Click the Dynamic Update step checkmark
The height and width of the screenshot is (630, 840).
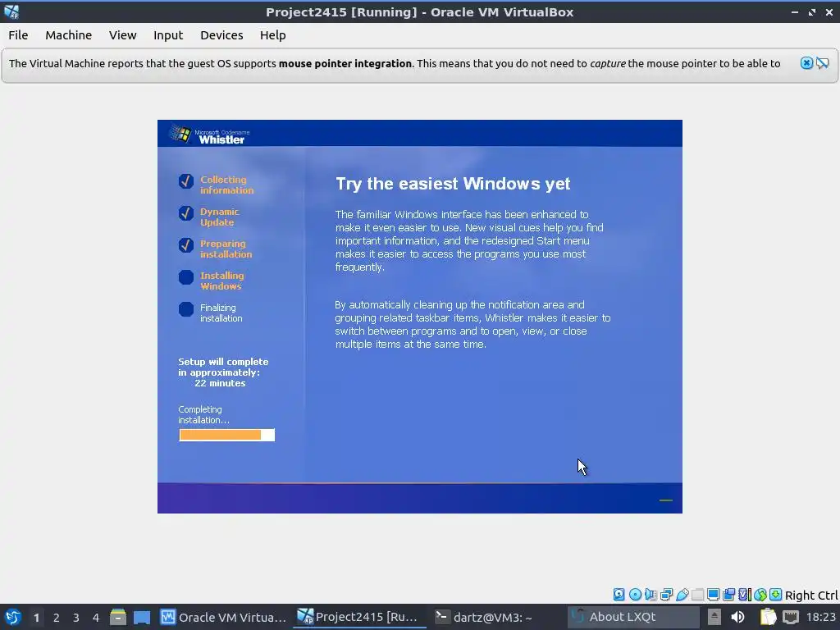click(186, 213)
